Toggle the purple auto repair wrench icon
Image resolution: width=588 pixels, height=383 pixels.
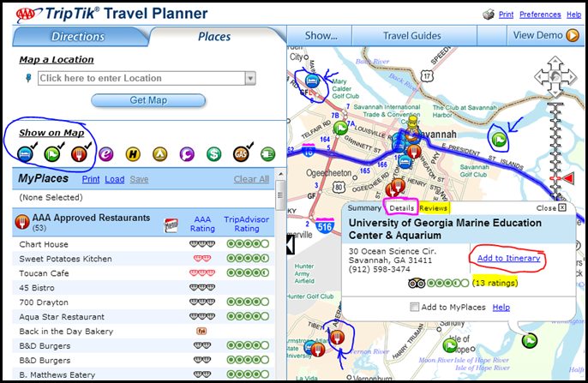pos(187,154)
